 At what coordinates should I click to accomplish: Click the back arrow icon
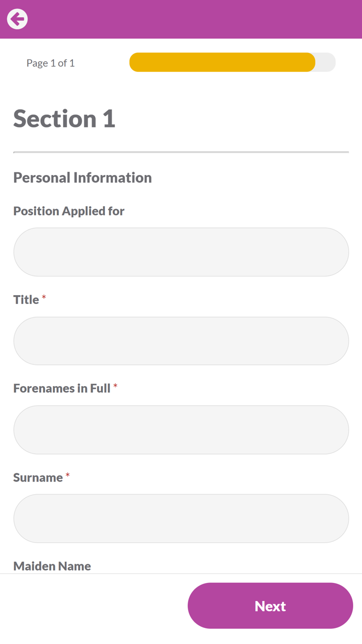pos(17,19)
